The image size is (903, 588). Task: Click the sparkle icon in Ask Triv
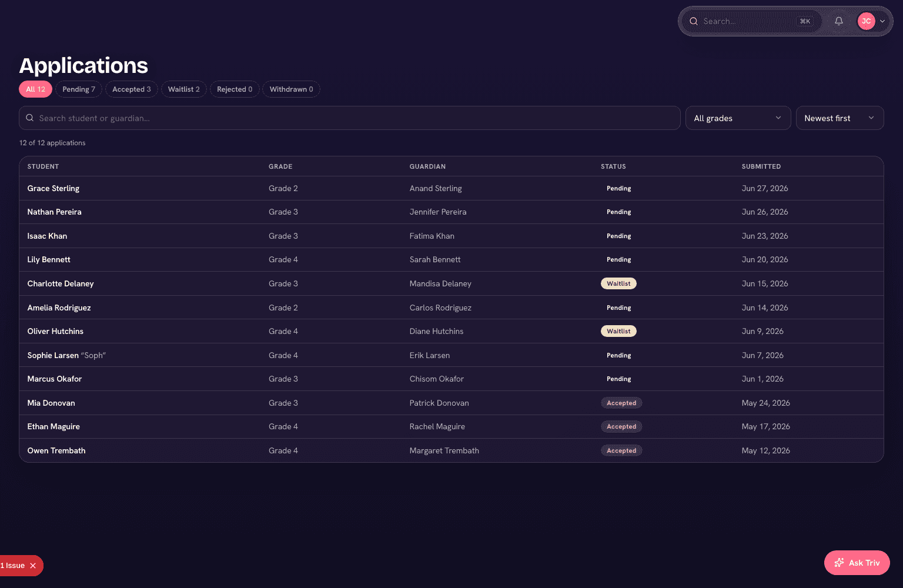click(839, 563)
